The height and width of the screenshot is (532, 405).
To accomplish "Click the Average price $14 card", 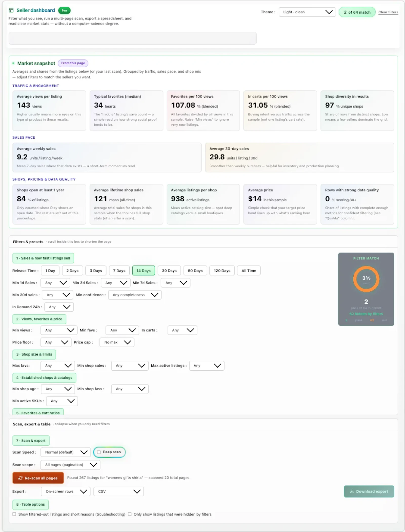I will click(280, 204).
